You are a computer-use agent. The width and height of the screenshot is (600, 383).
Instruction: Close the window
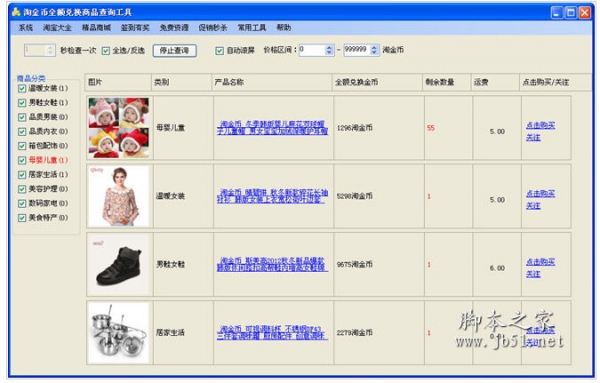tap(585, 13)
